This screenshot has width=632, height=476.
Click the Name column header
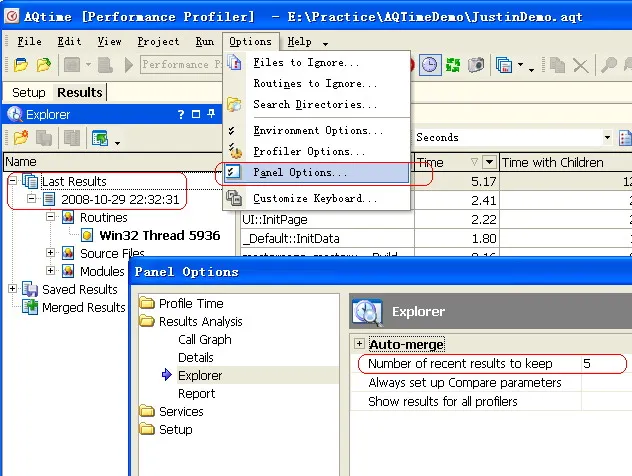[x=113, y=162]
